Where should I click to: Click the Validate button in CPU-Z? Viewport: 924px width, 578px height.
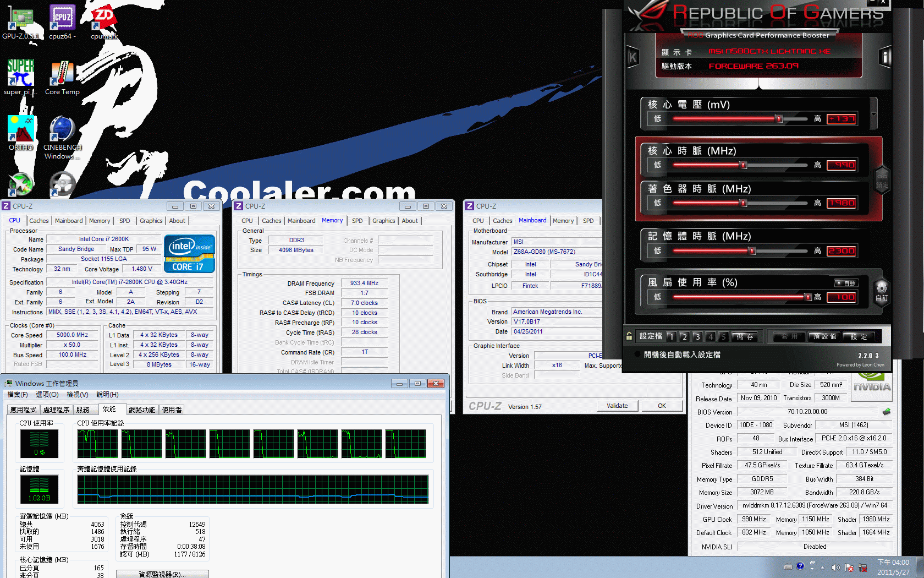pyautogui.click(x=617, y=406)
